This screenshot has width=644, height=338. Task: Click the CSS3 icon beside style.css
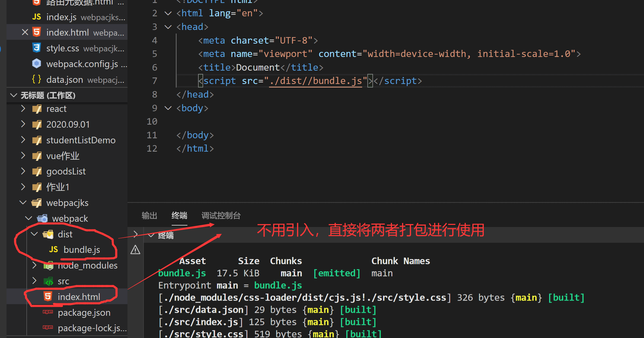37,48
